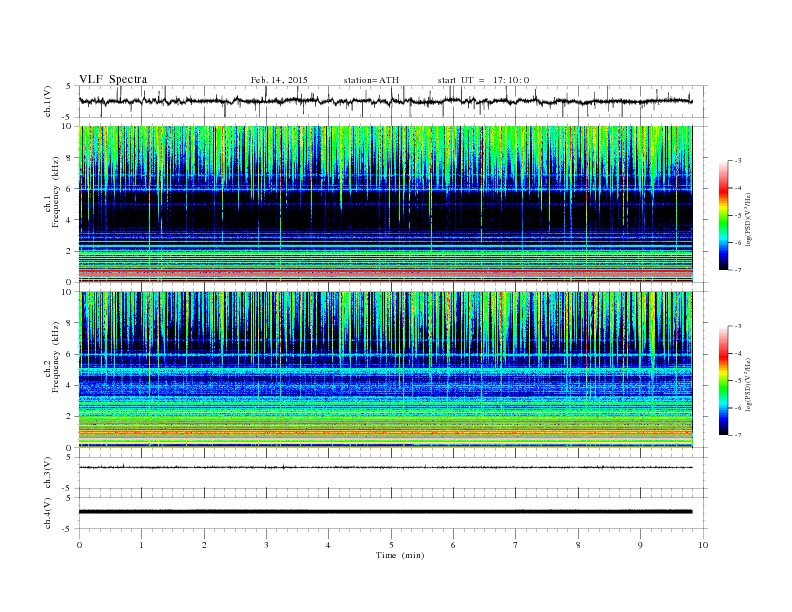792x612 pixels.
Task: Click the 'ch.1(V)' waveform axis label
Action: pos(48,101)
